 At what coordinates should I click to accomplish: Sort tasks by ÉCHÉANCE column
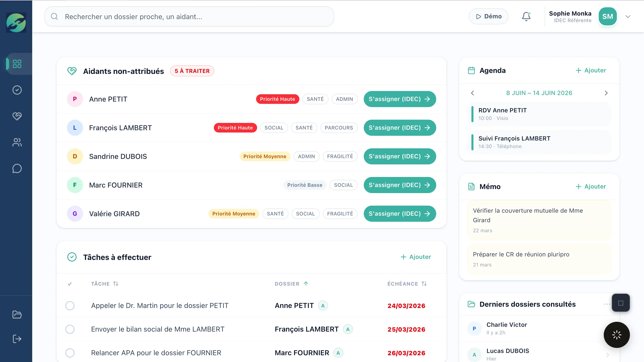(x=407, y=284)
